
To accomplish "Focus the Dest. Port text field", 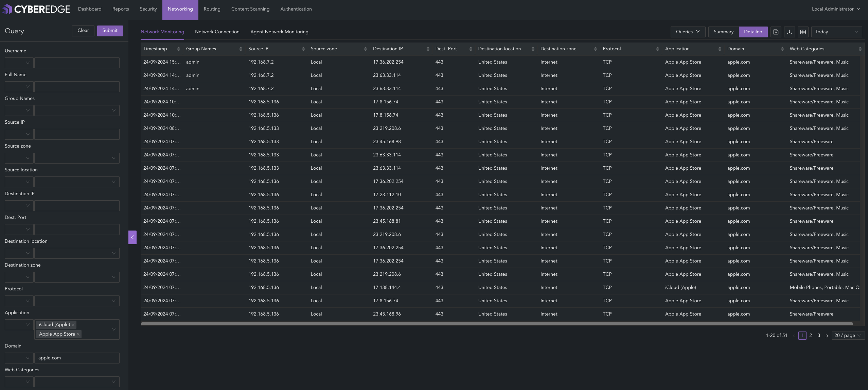I will 77,230.
